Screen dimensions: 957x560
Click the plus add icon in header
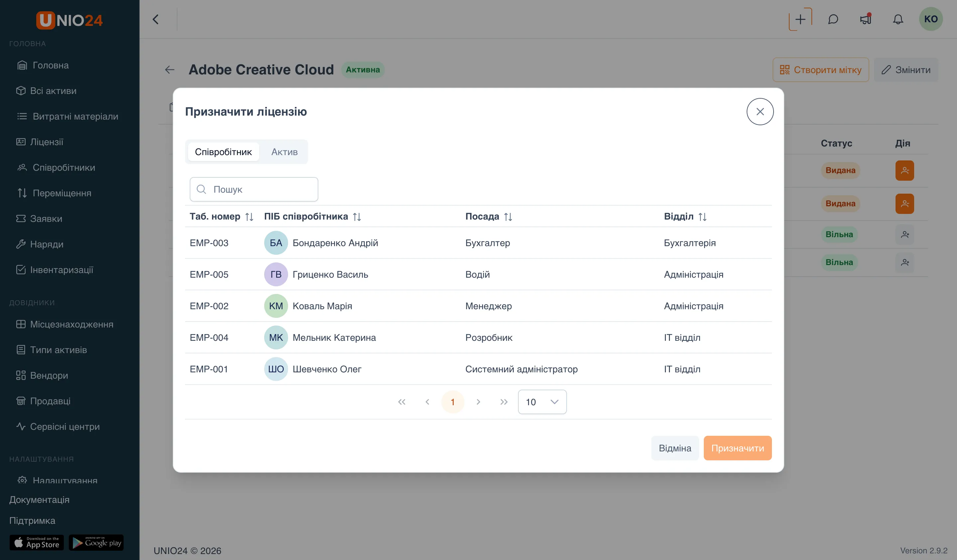(x=800, y=19)
